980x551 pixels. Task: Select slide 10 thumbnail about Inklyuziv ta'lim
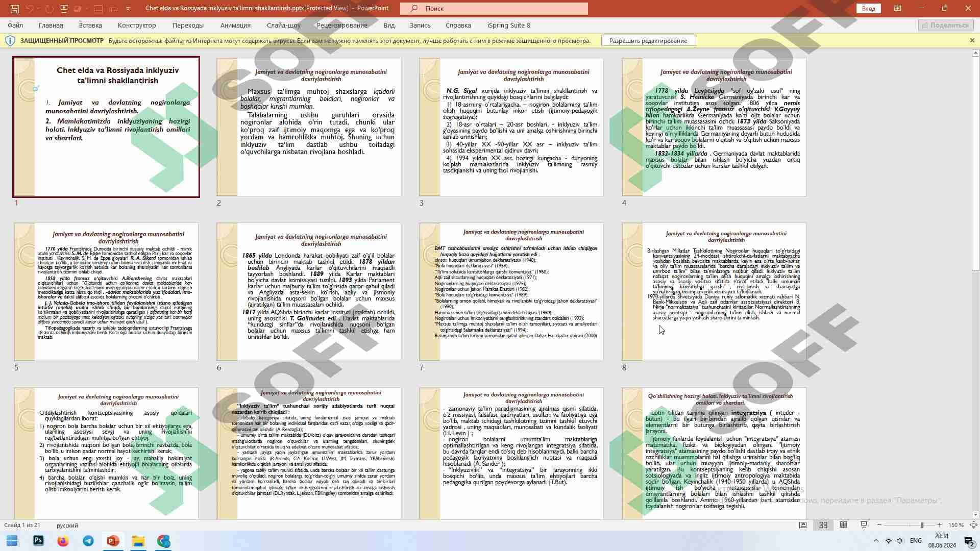[x=309, y=454]
